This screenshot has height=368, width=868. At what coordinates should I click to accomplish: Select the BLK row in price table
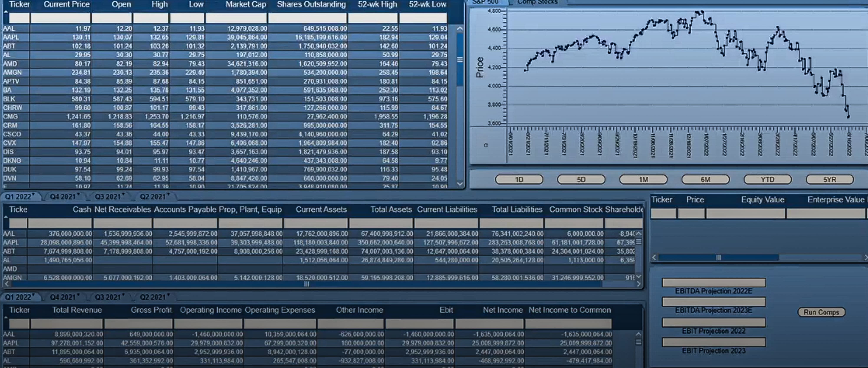coord(225,99)
